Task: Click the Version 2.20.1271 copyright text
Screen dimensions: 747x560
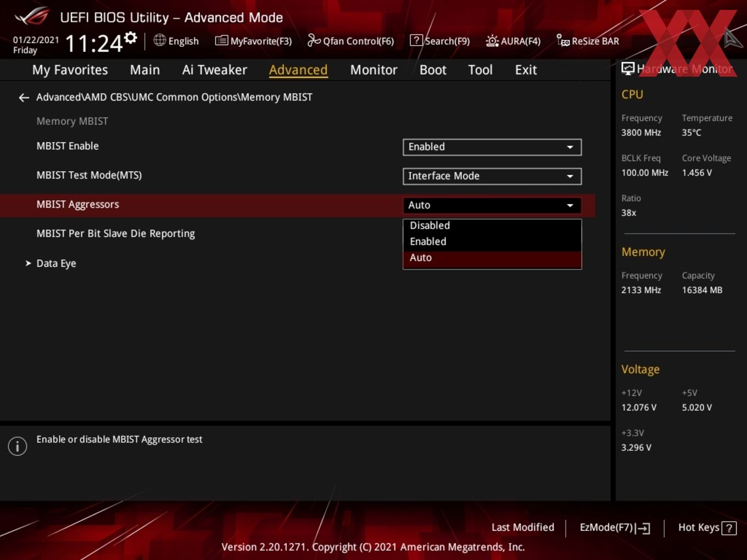Action: (373, 547)
